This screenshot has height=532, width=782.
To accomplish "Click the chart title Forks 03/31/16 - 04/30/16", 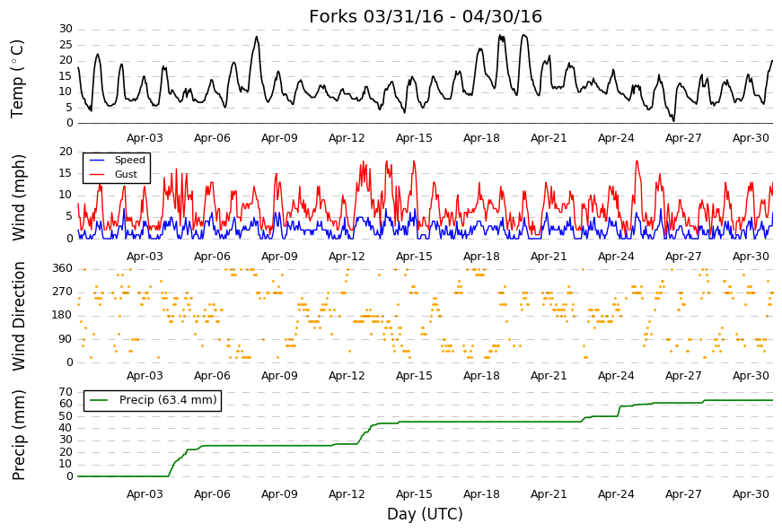I will [425, 16].
